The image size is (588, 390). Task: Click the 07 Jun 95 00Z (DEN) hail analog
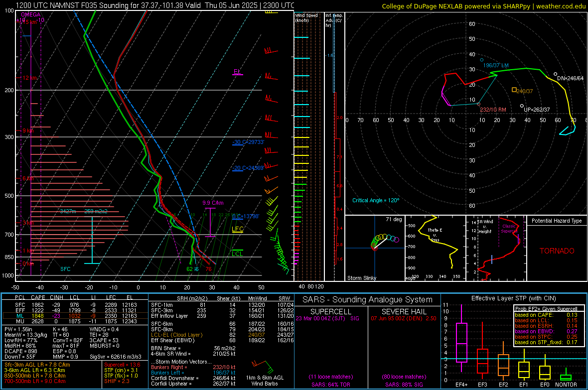(x=404, y=318)
